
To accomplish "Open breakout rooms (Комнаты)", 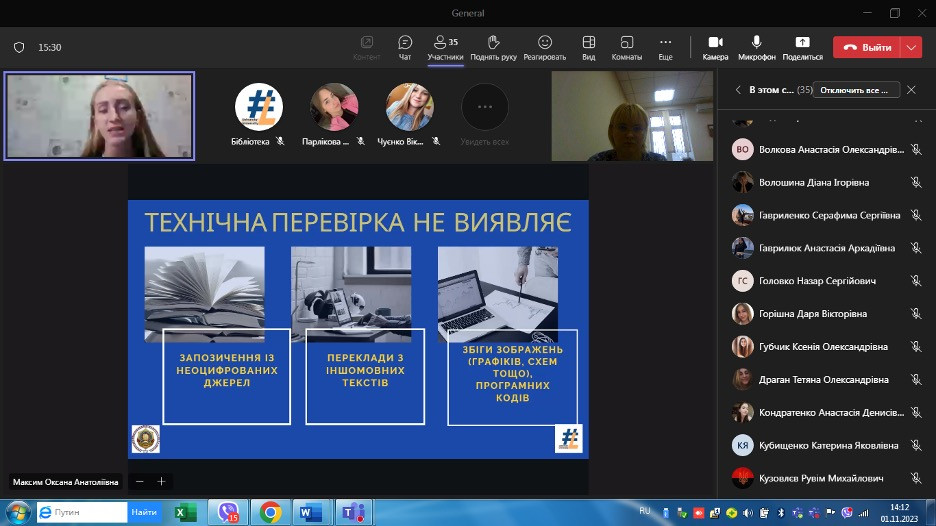I will click(x=627, y=47).
